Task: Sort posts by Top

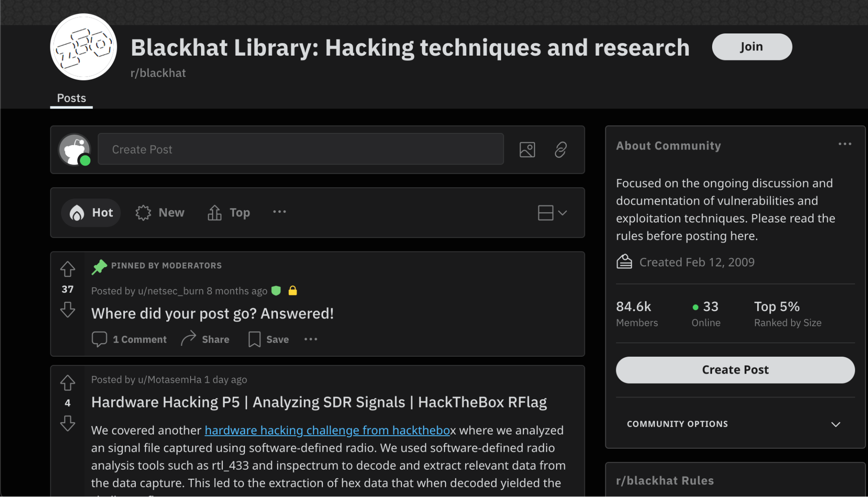Action: 229,212
